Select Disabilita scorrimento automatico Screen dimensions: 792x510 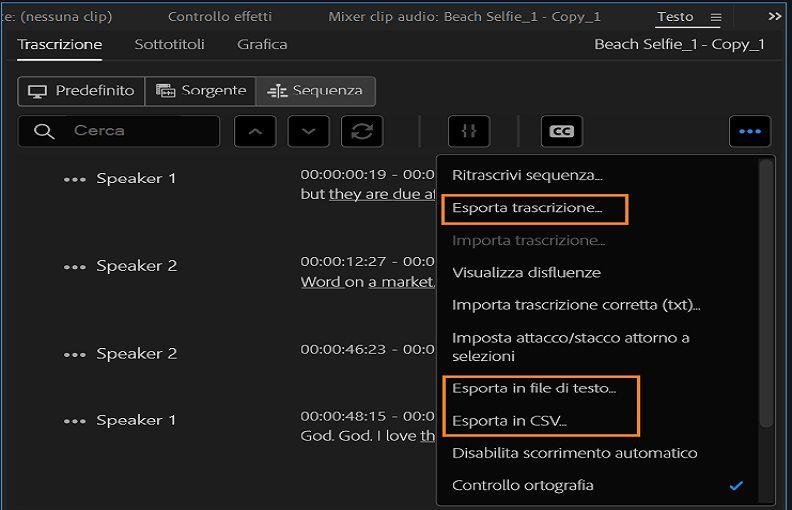click(x=575, y=453)
